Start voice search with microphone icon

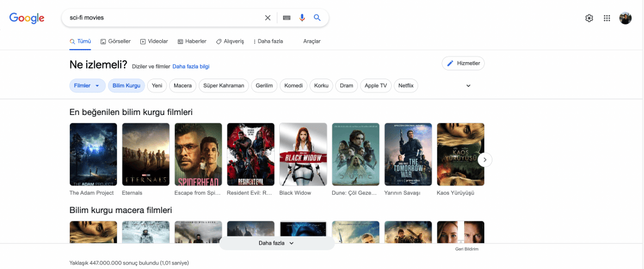click(303, 18)
